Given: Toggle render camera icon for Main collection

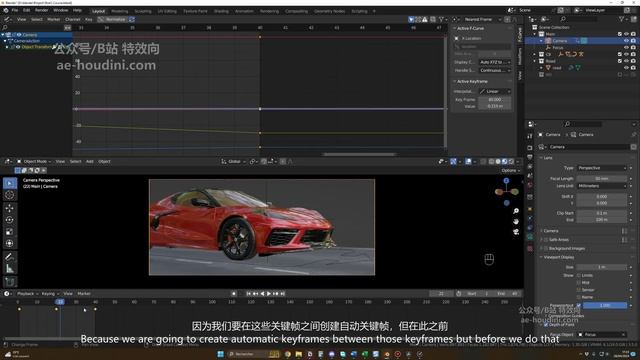Looking at the screenshot, I should [633, 34].
